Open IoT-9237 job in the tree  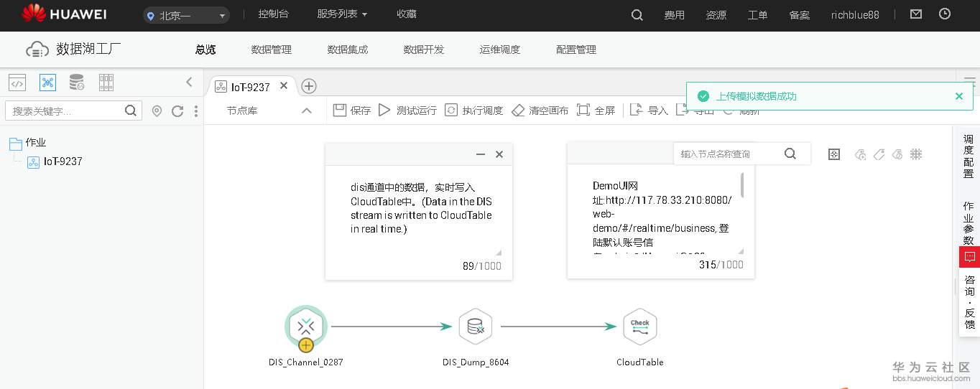coord(55,161)
